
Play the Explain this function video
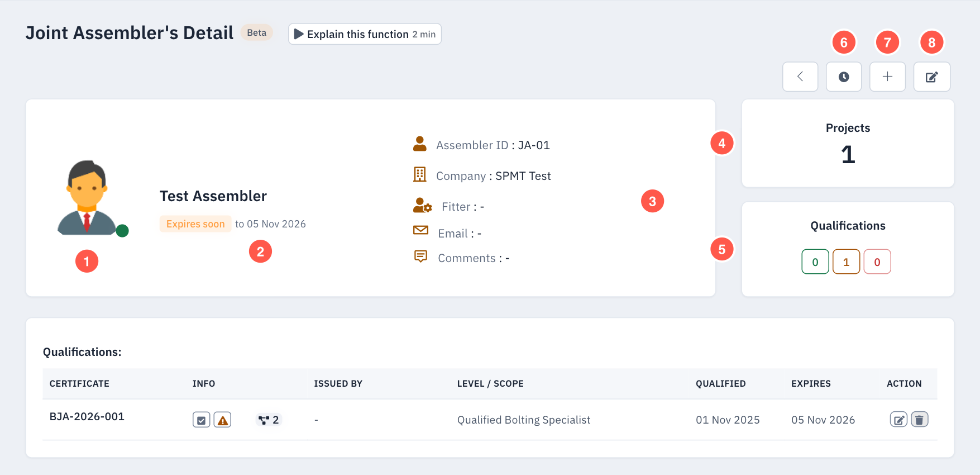coord(365,34)
